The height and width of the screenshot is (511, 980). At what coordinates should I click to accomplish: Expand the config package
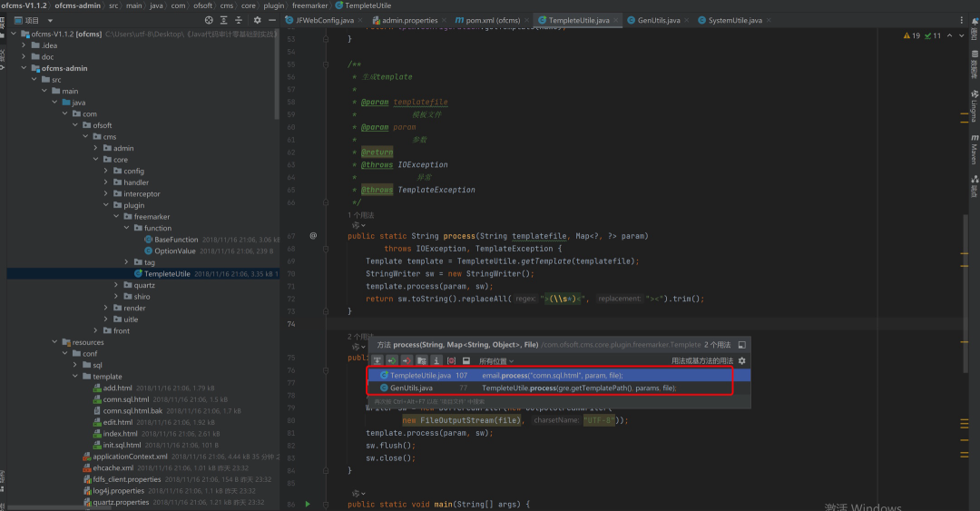[105, 170]
